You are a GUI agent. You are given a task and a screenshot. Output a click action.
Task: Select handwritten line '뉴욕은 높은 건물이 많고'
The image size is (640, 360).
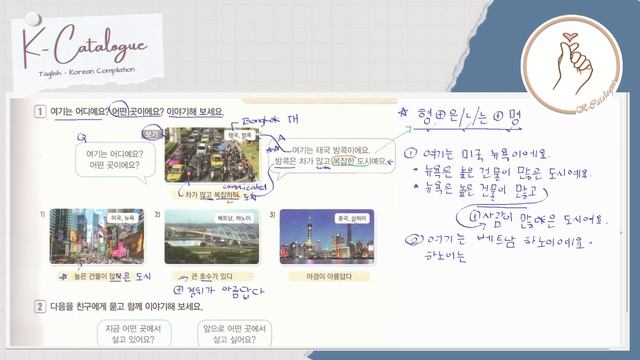pyautogui.click(x=481, y=190)
